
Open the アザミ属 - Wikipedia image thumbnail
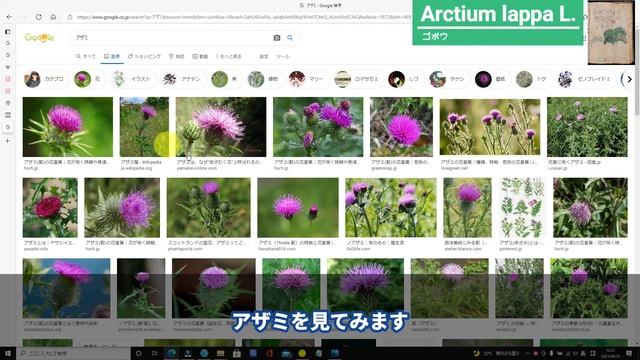click(144, 127)
